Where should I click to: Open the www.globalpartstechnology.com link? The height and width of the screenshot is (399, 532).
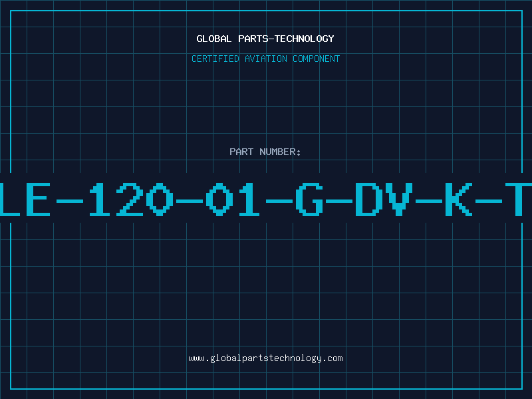(265, 358)
